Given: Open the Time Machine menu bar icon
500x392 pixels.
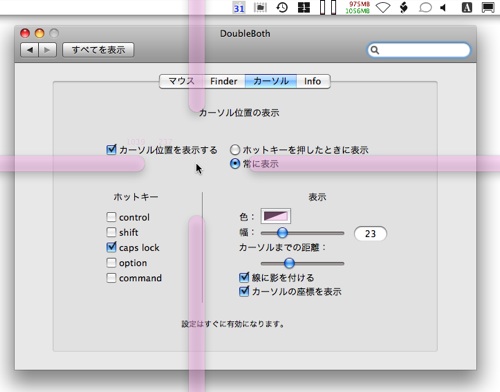Looking at the screenshot, I should click(282, 7).
